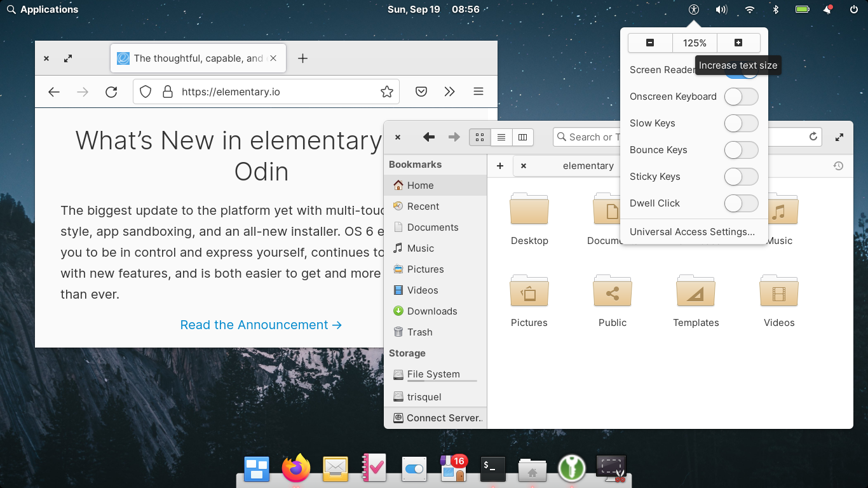This screenshot has width=868, height=488.
Task: Expand Firefox's more tools overflow chevron
Action: pos(450,91)
